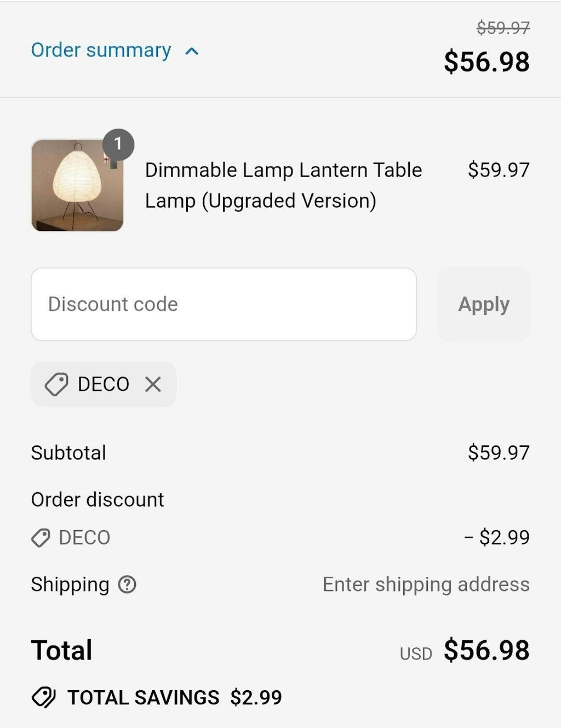Select the Dimmable Lamp Lantern product name
This screenshot has height=728, width=561.
(x=283, y=185)
